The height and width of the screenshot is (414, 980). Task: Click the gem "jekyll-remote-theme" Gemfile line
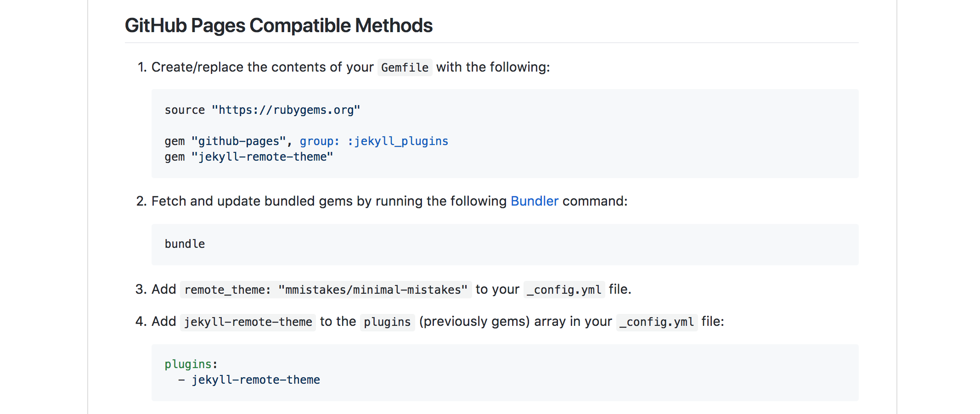point(249,157)
